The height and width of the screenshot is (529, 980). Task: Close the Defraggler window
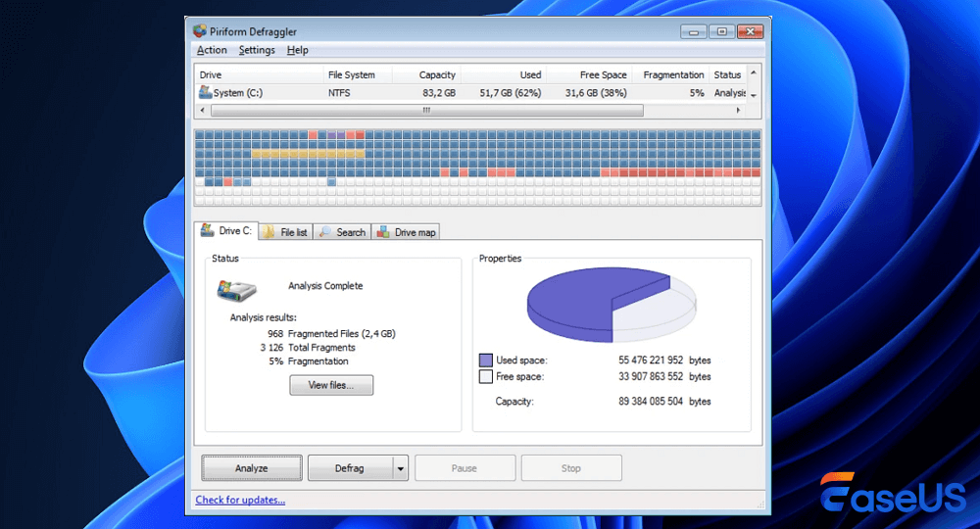click(750, 31)
